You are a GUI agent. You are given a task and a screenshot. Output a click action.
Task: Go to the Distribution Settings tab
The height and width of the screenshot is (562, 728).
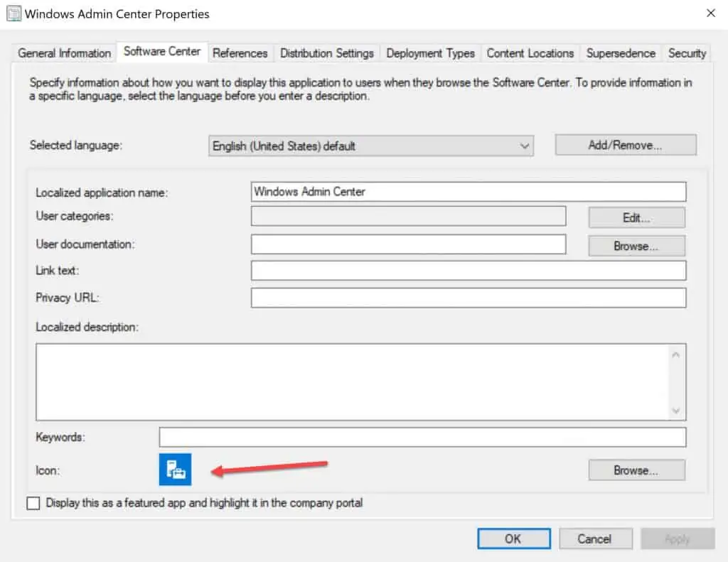327,53
